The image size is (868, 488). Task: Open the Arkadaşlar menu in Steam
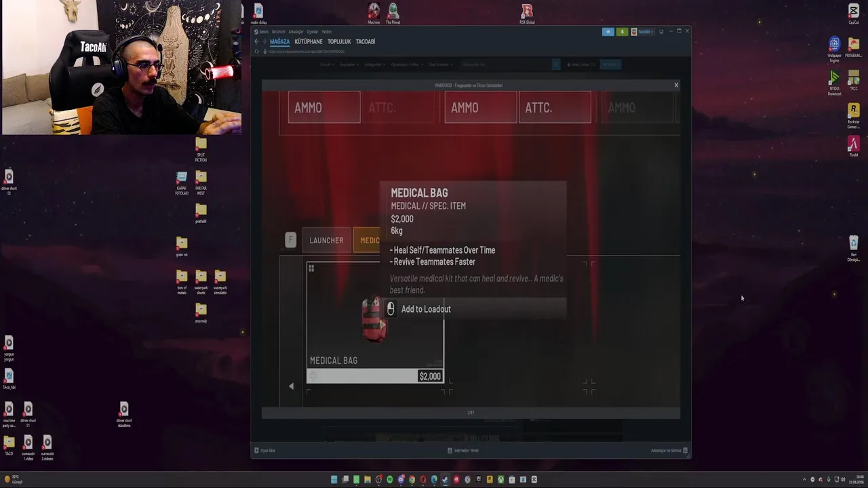tap(296, 32)
